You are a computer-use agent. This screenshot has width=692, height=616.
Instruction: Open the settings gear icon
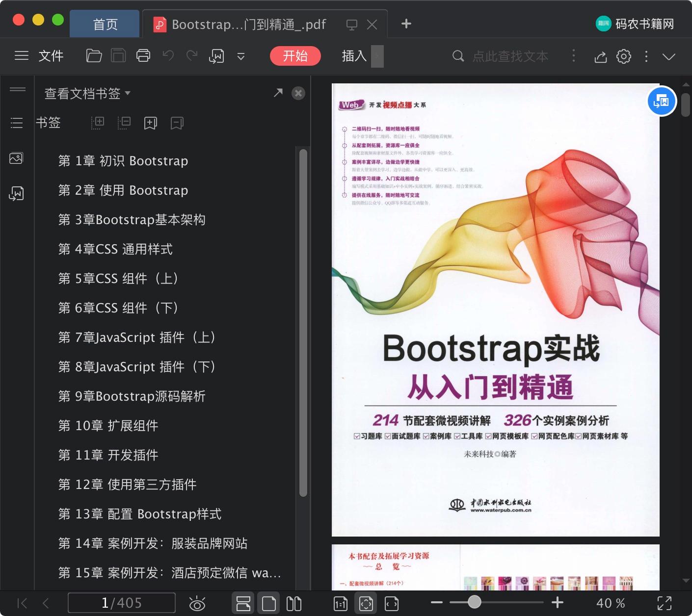point(624,56)
